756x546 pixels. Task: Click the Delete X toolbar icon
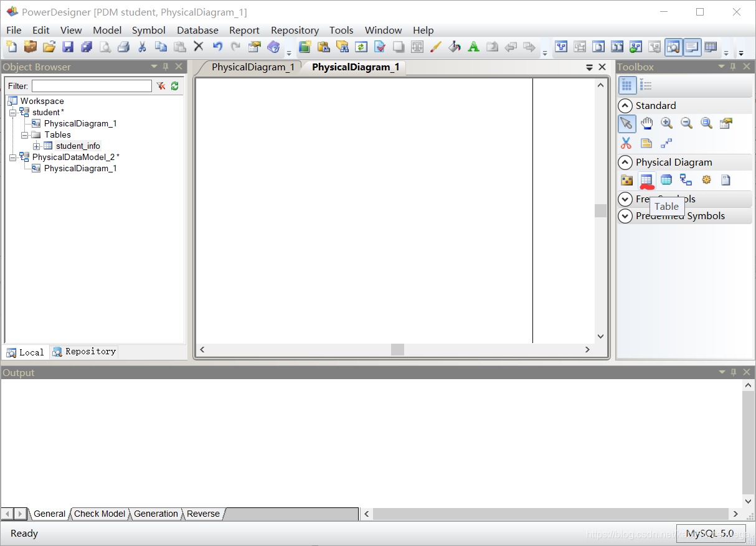199,46
